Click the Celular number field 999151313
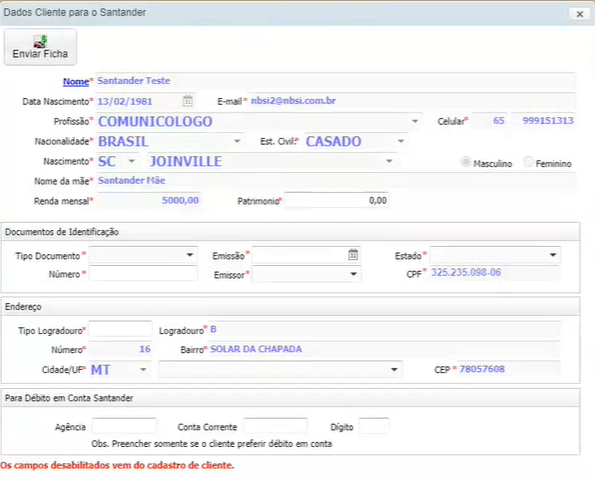Screen dimensions: 595x482 (543, 121)
